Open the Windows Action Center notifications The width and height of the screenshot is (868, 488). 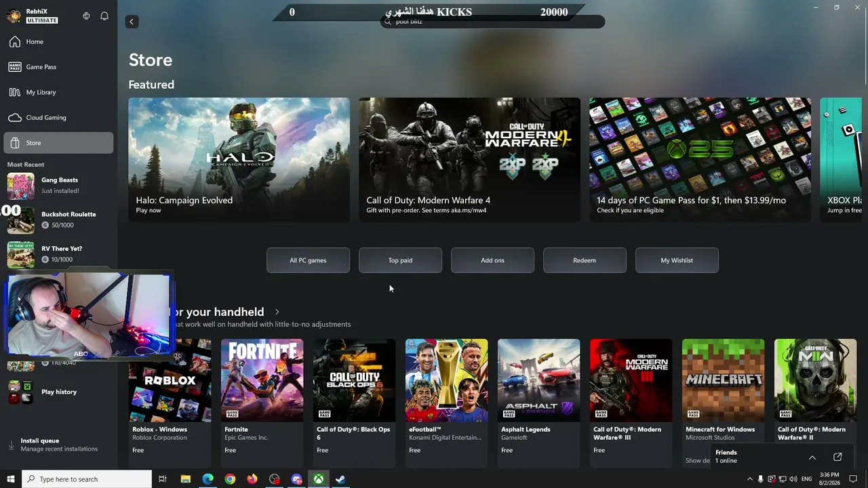click(853, 479)
